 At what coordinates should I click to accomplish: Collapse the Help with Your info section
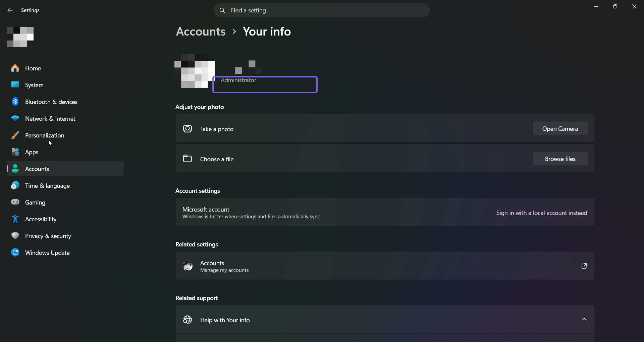584,320
